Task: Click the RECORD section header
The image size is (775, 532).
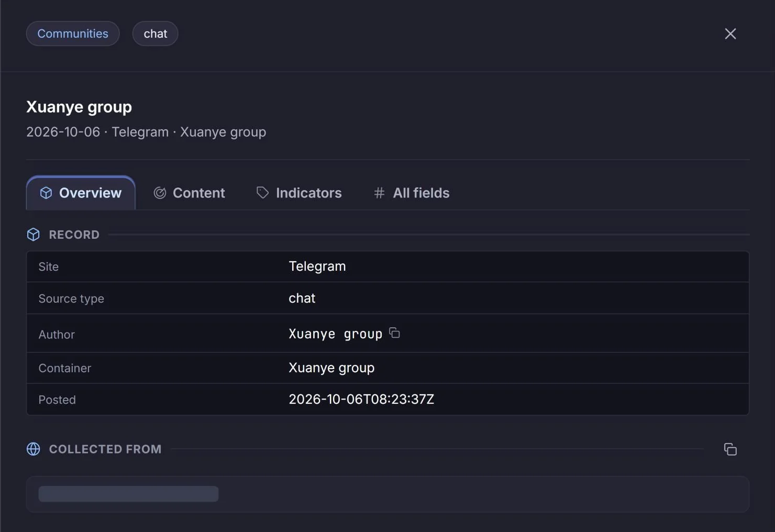Action: [74, 235]
